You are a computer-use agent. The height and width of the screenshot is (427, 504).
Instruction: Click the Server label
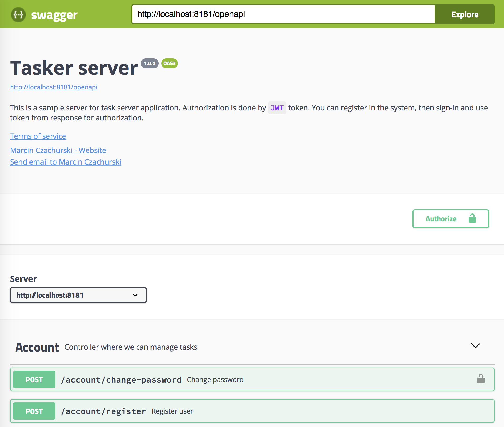[x=23, y=279]
